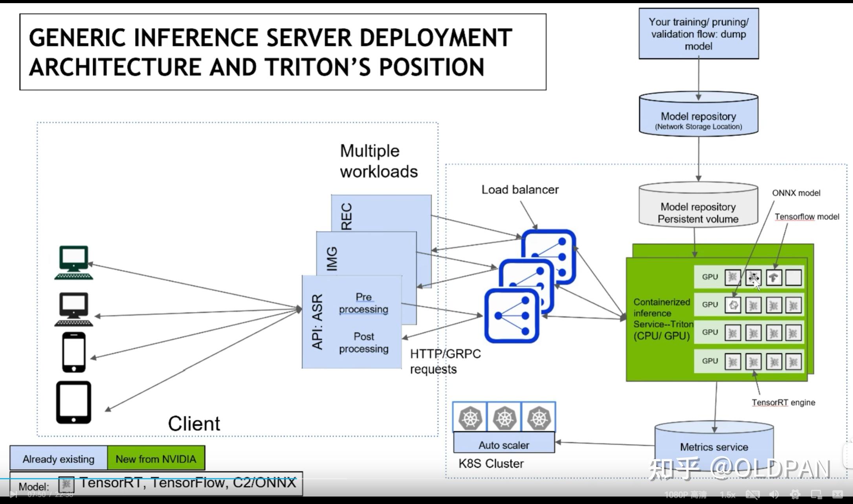
Task: Click the play-next button in the player bar
Action: pyautogui.click(x=14, y=494)
